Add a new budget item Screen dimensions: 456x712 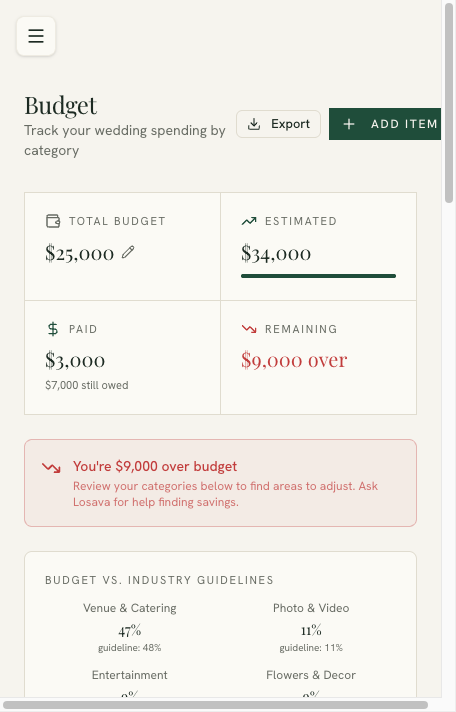click(x=385, y=124)
